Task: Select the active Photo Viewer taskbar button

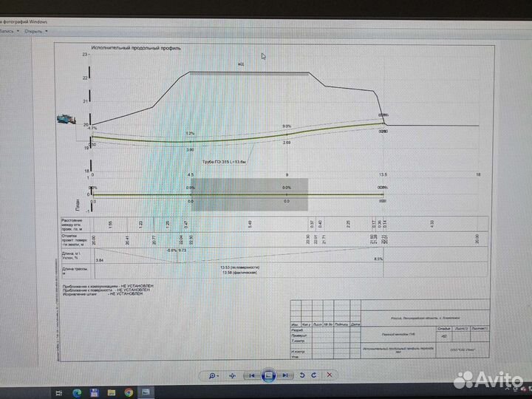Action: 146,392
